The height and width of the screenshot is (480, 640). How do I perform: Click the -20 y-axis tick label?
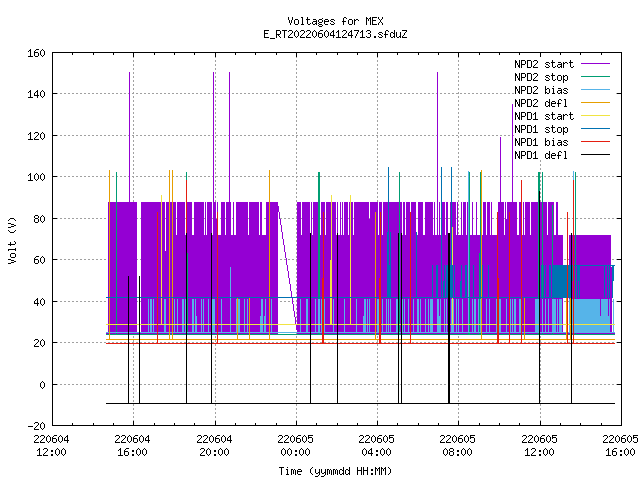point(36,426)
